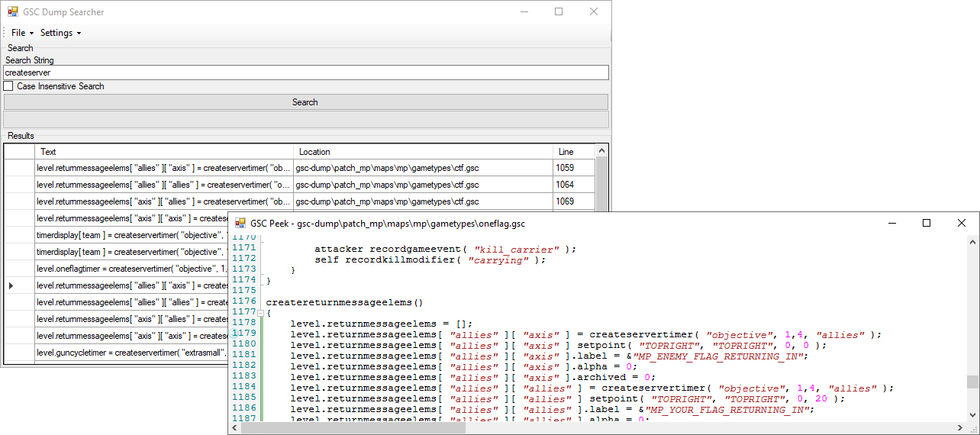Sort results by Location column header

[423, 152]
